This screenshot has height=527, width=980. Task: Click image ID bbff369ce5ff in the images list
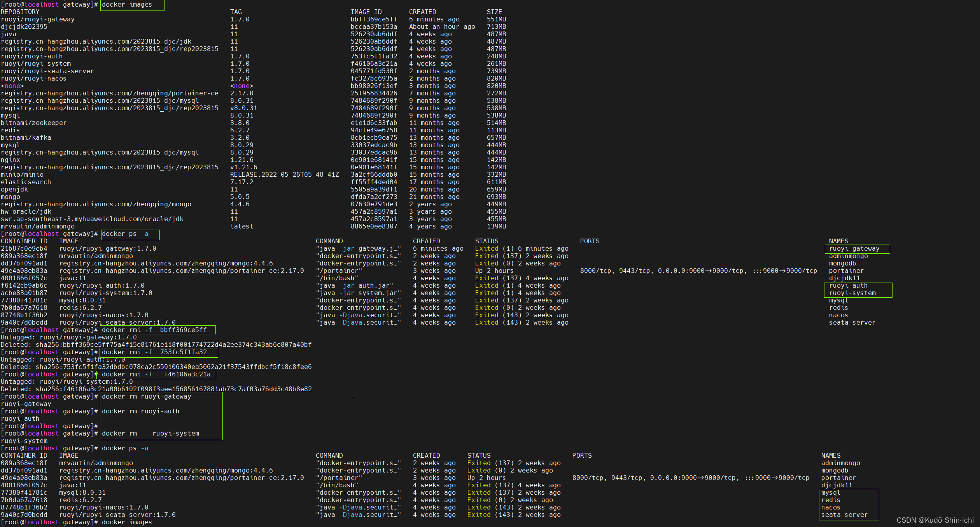[374, 19]
